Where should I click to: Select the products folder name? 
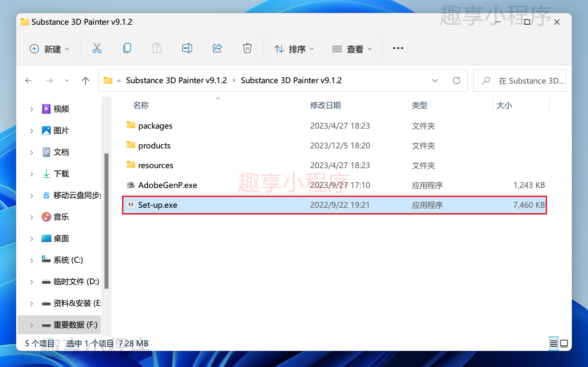tap(154, 146)
